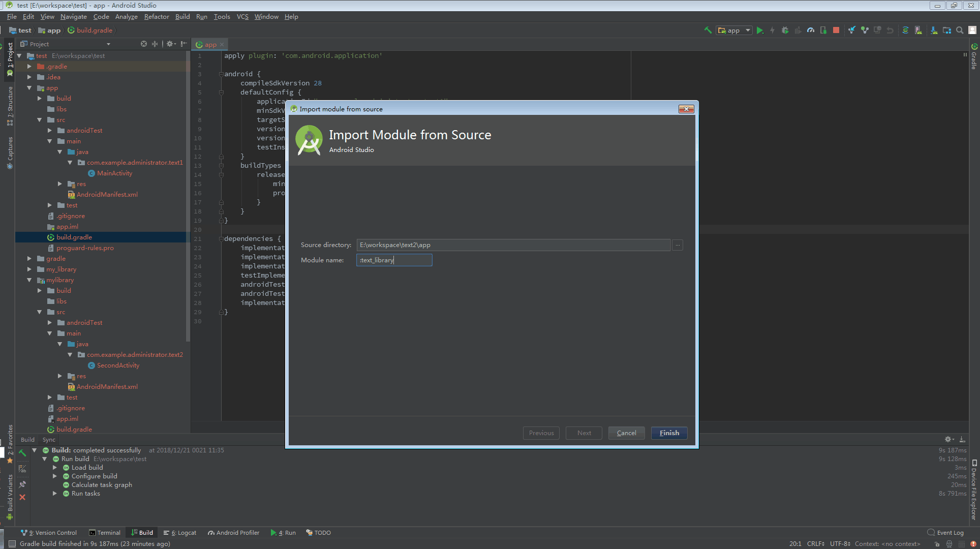Open the SDK Manager from the toolbar

(x=933, y=30)
